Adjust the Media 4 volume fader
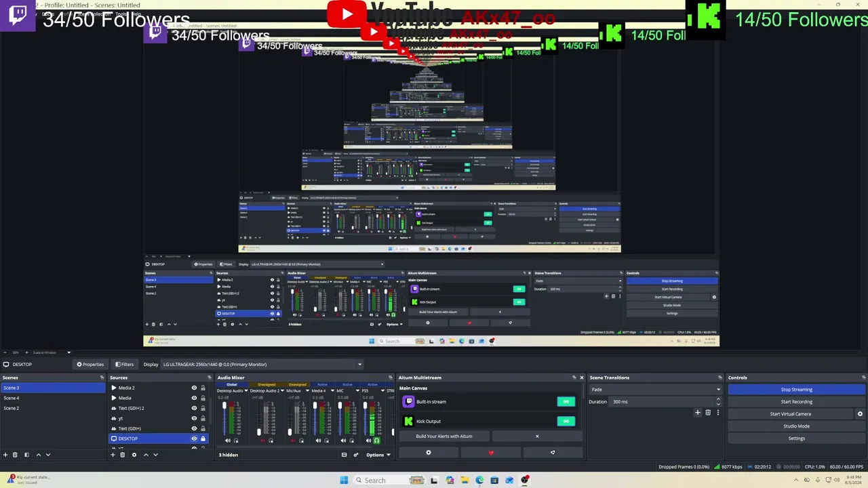The width and height of the screenshot is (868, 488). [316, 407]
